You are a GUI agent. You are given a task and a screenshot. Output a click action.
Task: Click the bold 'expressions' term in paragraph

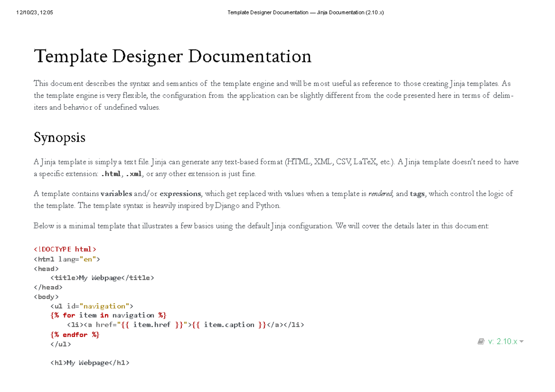coord(180,194)
